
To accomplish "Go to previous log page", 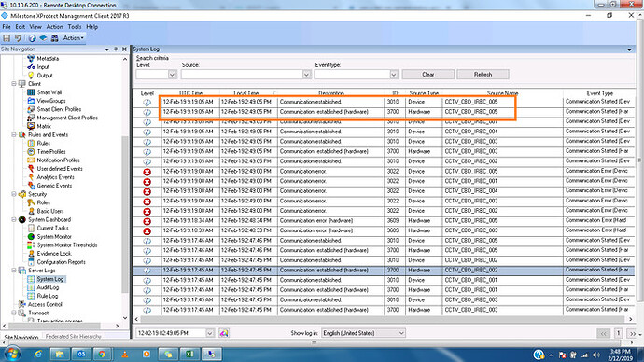I will click(x=603, y=333).
